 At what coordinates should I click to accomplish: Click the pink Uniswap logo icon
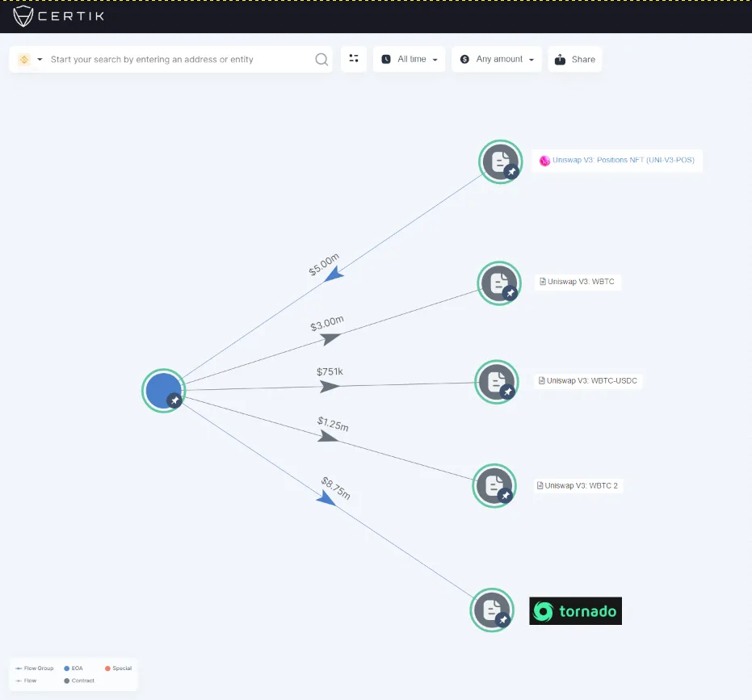click(x=544, y=161)
